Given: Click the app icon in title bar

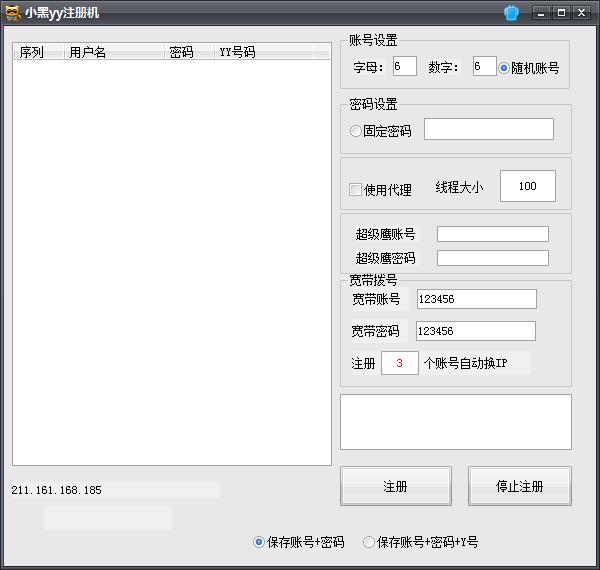Looking at the screenshot, I should coord(12,13).
